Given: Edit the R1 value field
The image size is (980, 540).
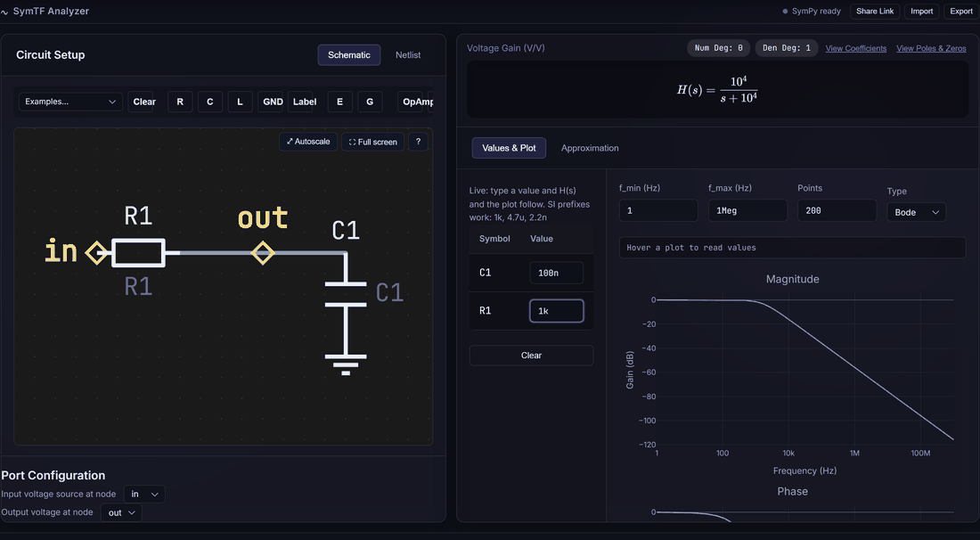Looking at the screenshot, I should [556, 311].
